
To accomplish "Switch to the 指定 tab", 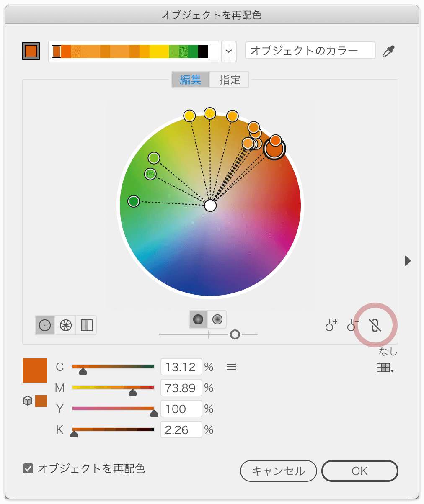I will click(x=230, y=80).
